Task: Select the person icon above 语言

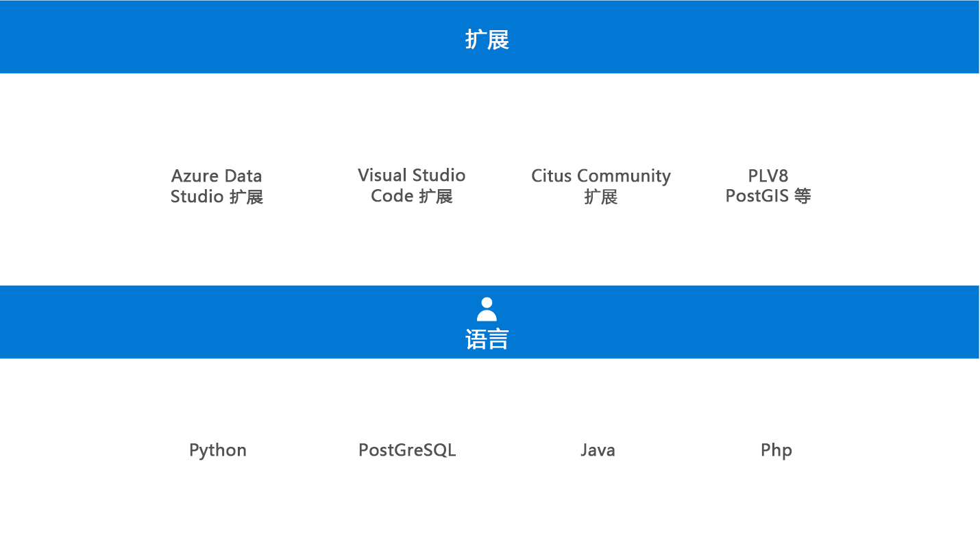Action: (487, 308)
